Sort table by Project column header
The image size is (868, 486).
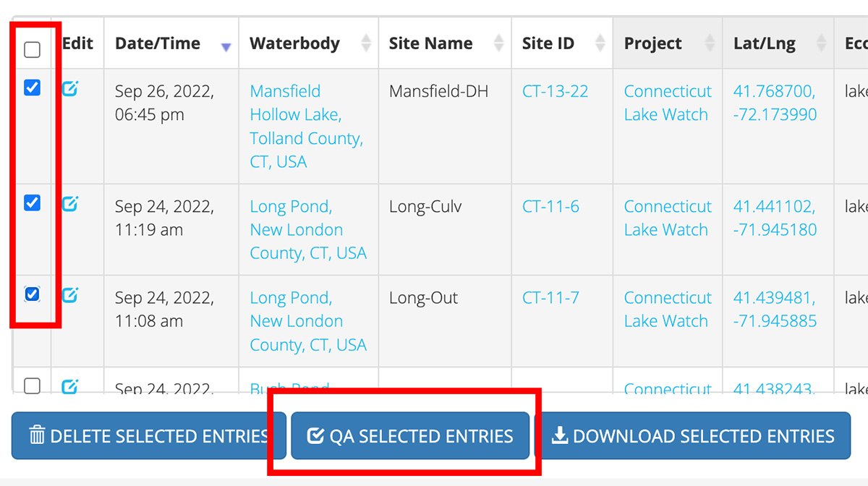click(x=710, y=43)
